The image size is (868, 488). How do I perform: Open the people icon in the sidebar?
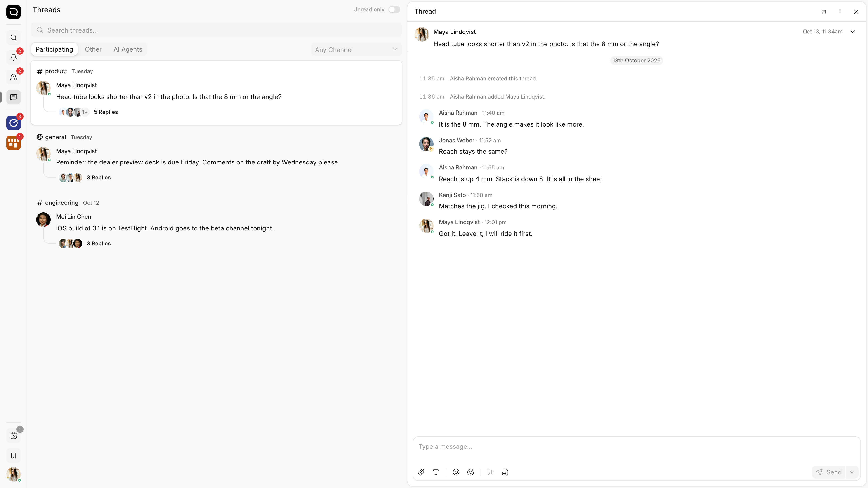coord(14,77)
